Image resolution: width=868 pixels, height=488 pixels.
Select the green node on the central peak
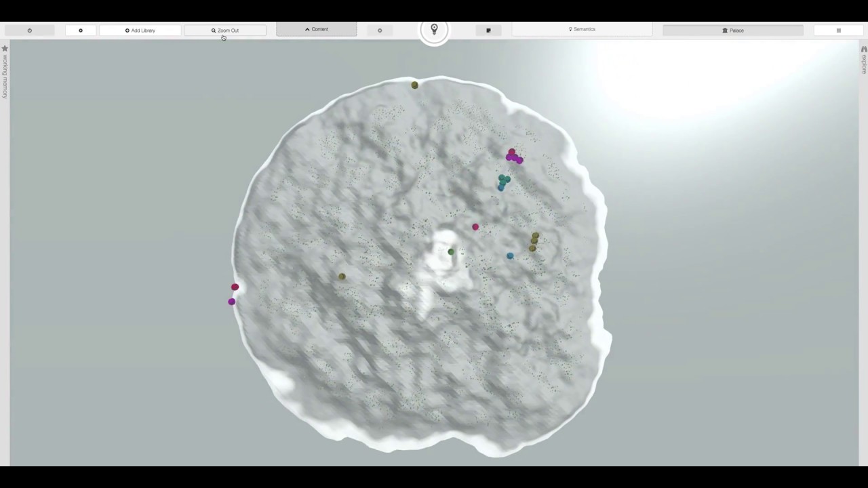point(451,252)
